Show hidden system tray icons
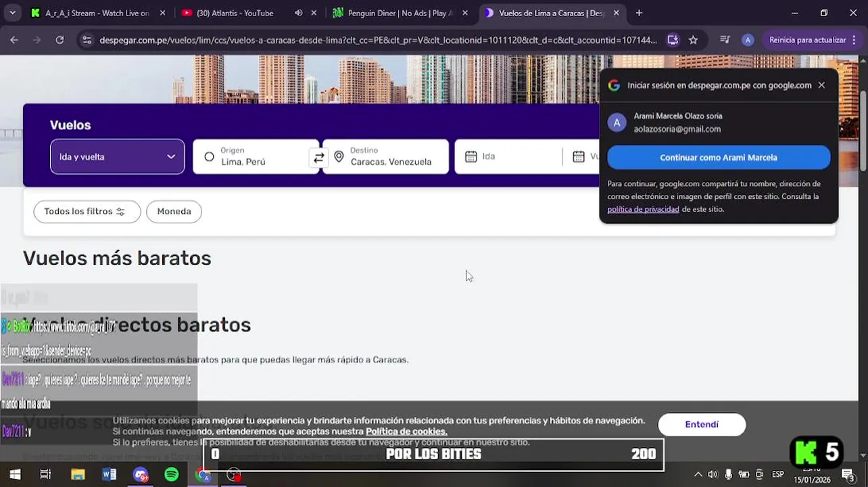This screenshot has height=487, width=868. 698,475
